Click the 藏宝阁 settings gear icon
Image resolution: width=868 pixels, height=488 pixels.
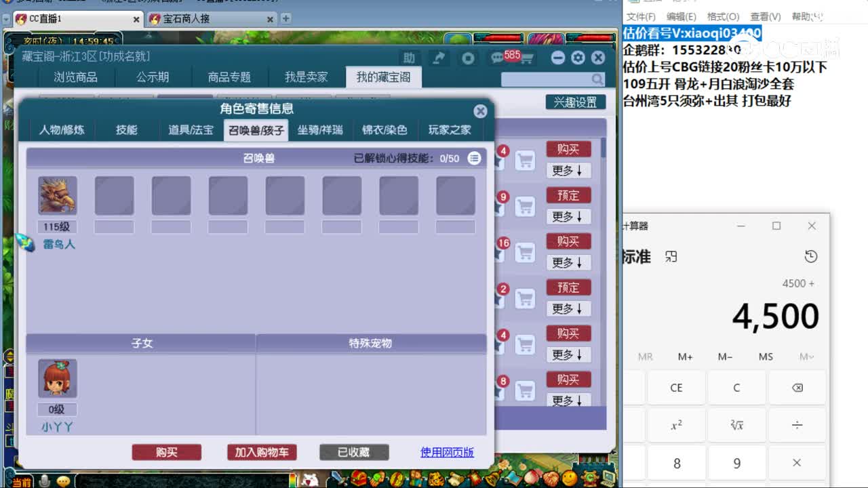(578, 58)
